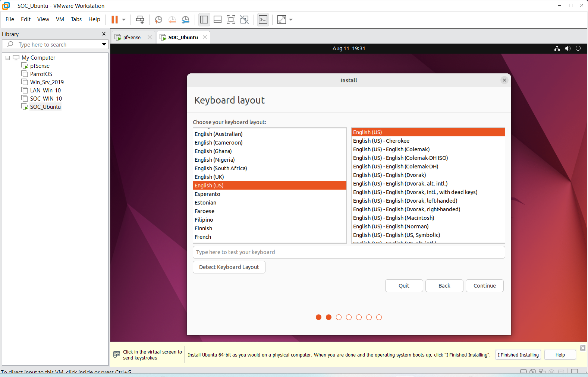Click I Finished Installing
The image size is (588, 377).
[518, 355]
